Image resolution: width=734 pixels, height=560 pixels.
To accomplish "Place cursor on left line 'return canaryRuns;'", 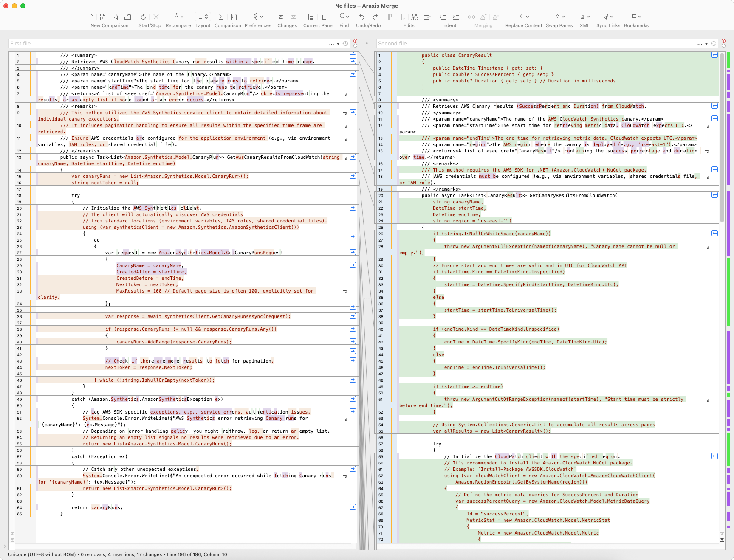I will 97,507.
